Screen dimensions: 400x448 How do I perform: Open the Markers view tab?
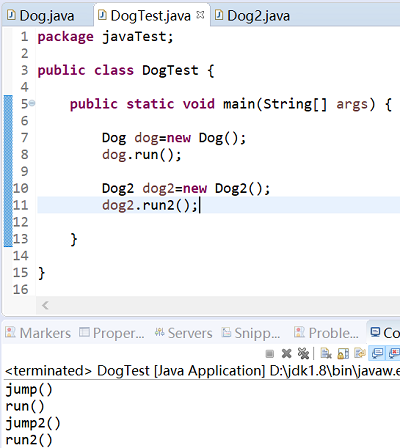coord(38,333)
